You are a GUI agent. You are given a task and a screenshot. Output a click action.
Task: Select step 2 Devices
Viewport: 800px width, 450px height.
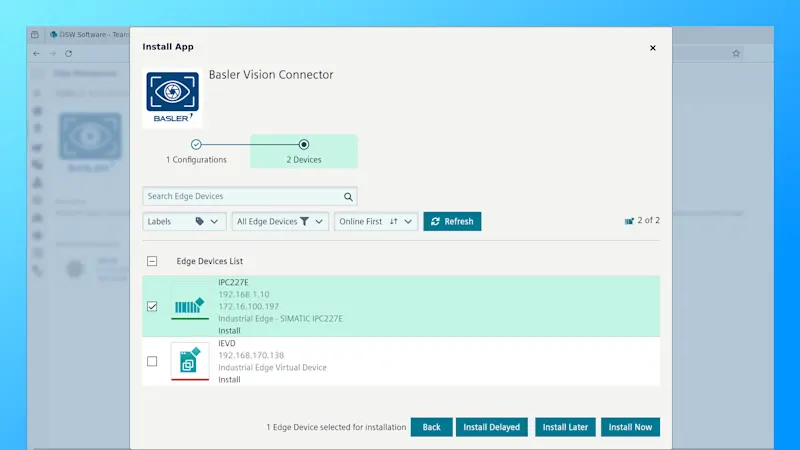(x=304, y=152)
